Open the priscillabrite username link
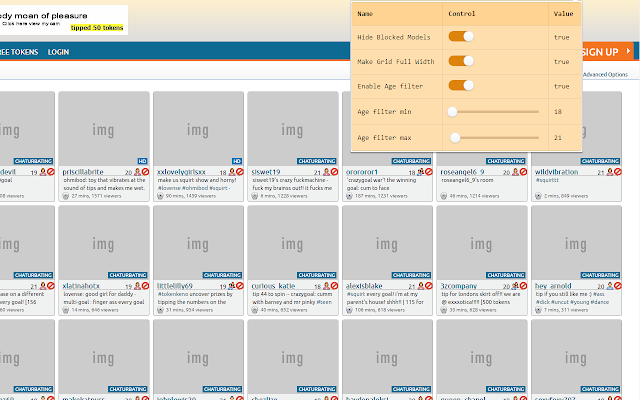The height and width of the screenshot is (400, 640). (x=83, y=172)
